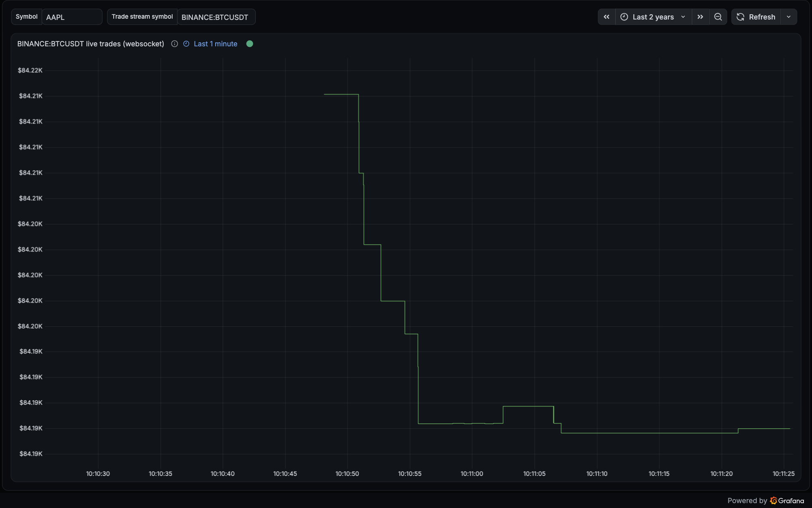Click the Trade stream symbol label
The image size is (812, 508).
(x=142, y=17)
